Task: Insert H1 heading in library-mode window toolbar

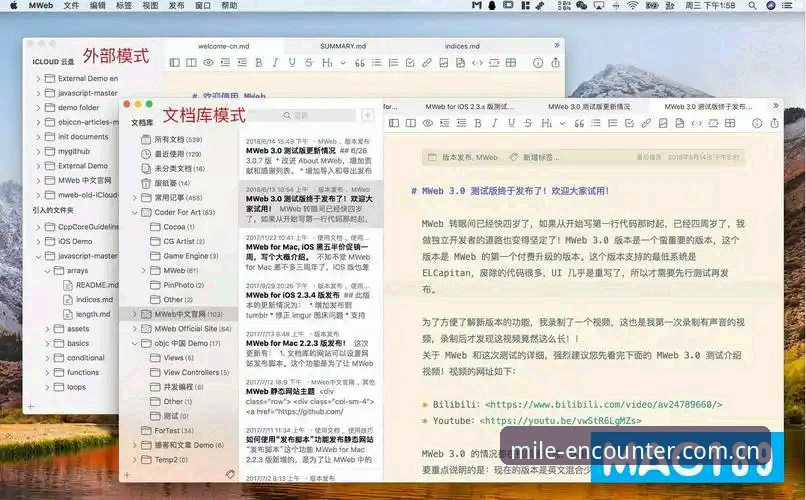Action: pos(546,123)
